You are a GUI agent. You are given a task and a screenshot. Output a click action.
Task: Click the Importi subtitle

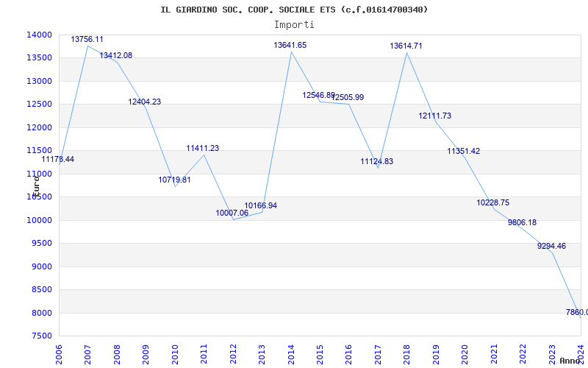(x=294, y=25)
